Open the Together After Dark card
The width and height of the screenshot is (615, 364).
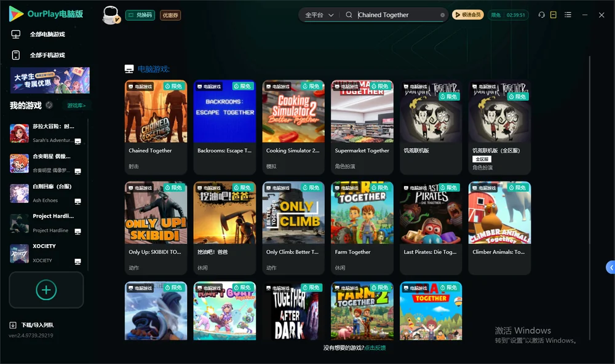click(x=293, y=311)
